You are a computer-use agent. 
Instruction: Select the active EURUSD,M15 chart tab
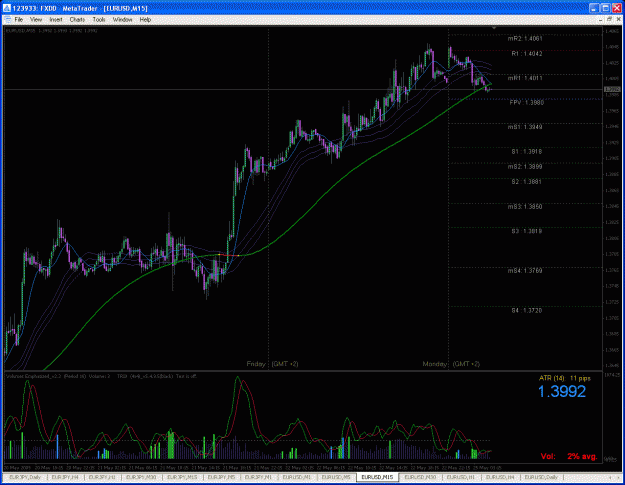pyautogui.click(x=377, y=477)
